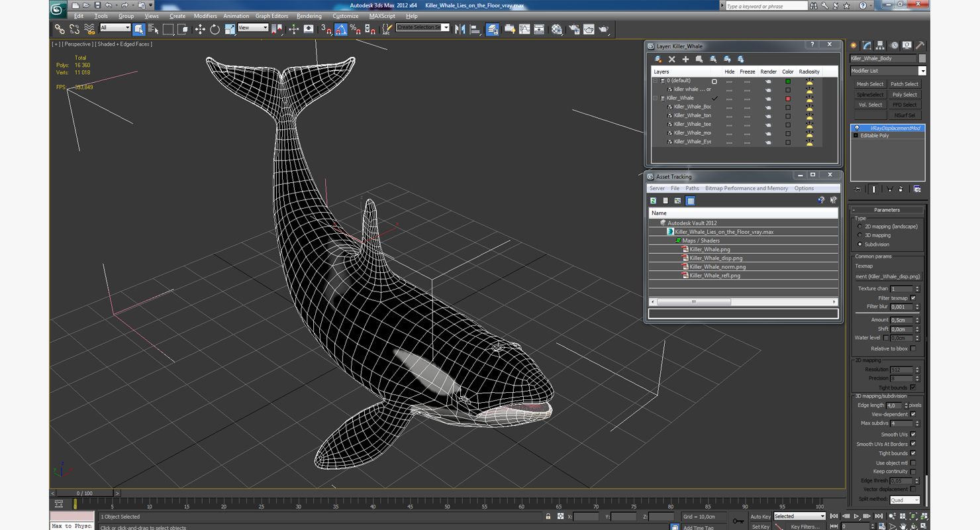
Task: Create new layer in Layer dialog
Action: (x=658, y=59)
